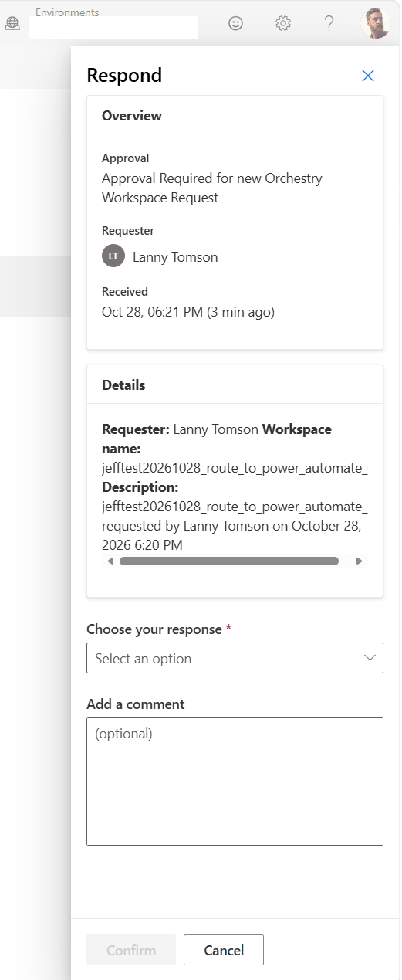Click inside the Add a comment box

[x=235, y=782]
